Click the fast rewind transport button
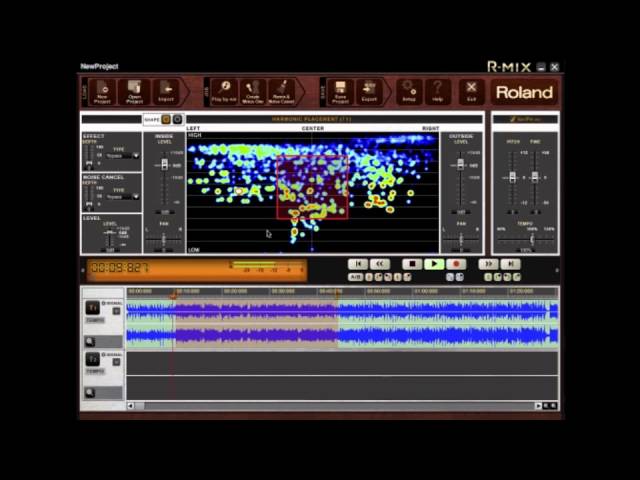640x480 pixels. click(380, 264)
